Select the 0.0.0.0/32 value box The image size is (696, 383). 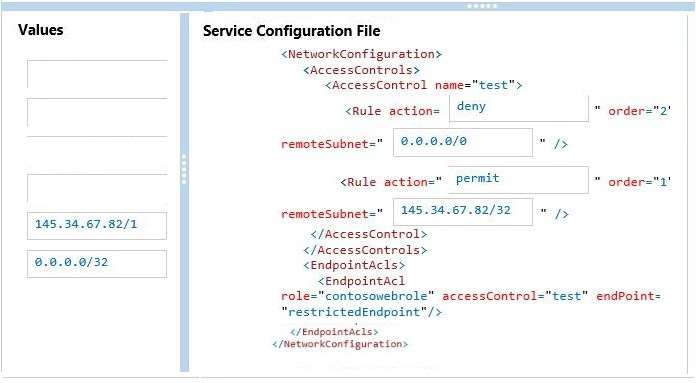click(97, 264)
